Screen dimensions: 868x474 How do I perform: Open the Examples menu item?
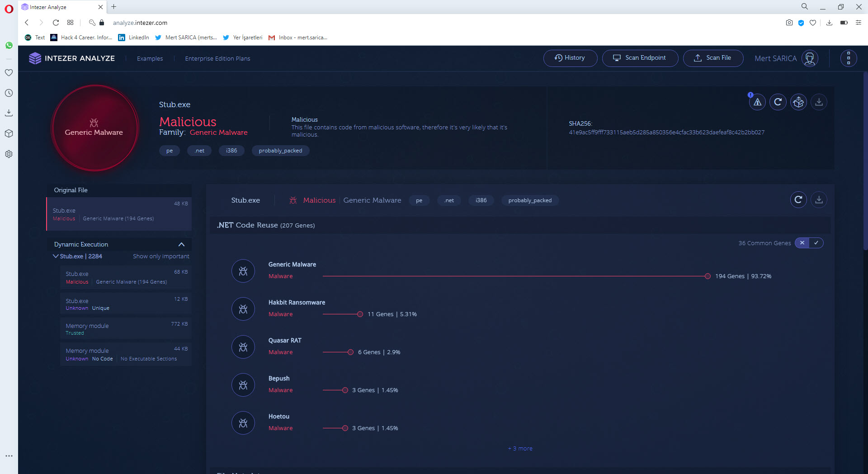pos(150,58)
